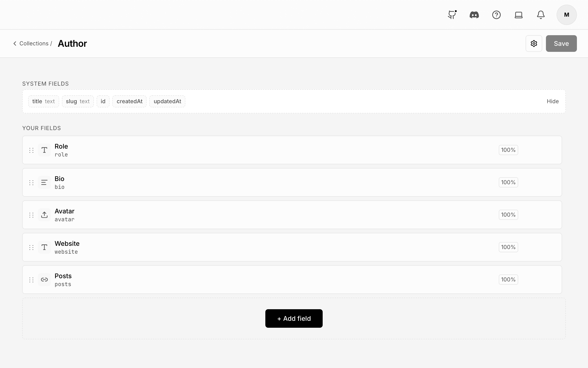Click the laptop device icon
Viewport: 588px width, 368px height.
[x=518, y=15]
